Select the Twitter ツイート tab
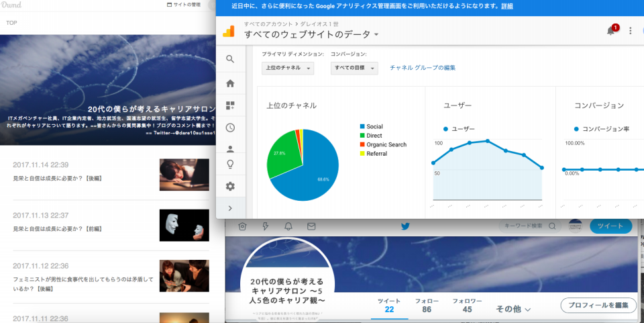 pos(389,306)
